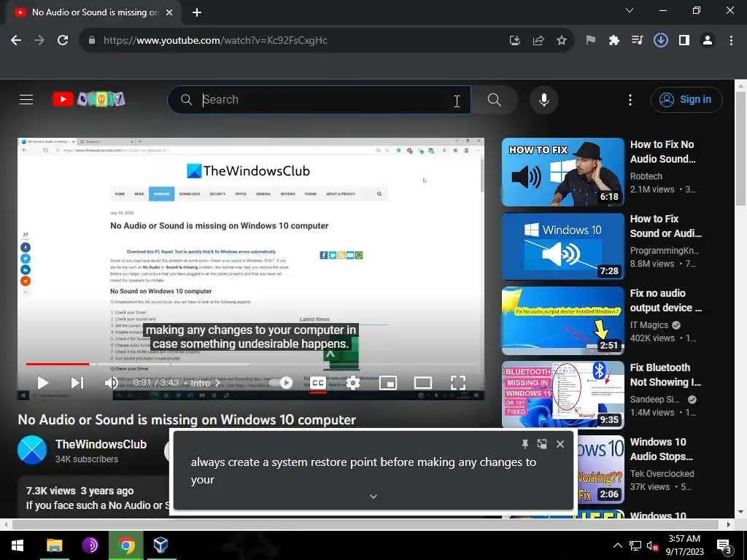
Task: Open the Chrome profile icon
Action: (x=708, y=41)
